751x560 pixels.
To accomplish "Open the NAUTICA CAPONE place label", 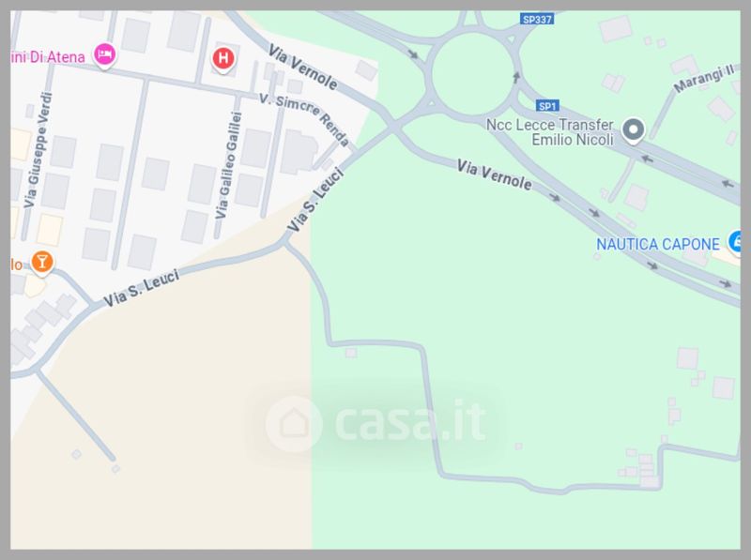I will pyautogui.click(x=658, y=245).
